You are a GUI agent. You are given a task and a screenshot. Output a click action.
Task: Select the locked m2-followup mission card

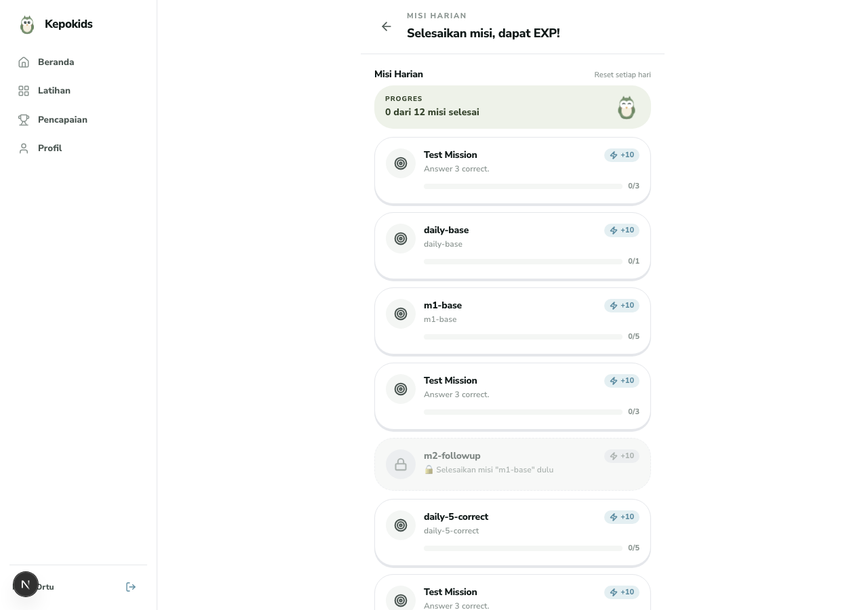click(513, 464)
